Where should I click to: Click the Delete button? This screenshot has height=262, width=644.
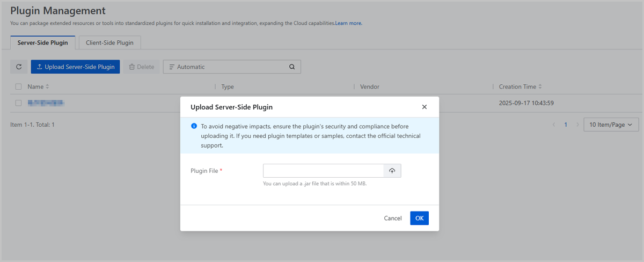142,67
